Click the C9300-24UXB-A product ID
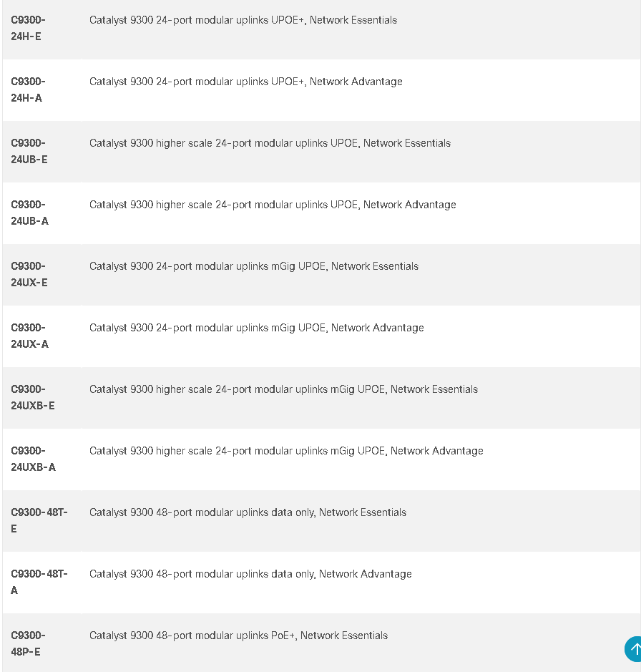Image resolution: width=641 pixels, height=672 pixels. click(x=33, y=459)
